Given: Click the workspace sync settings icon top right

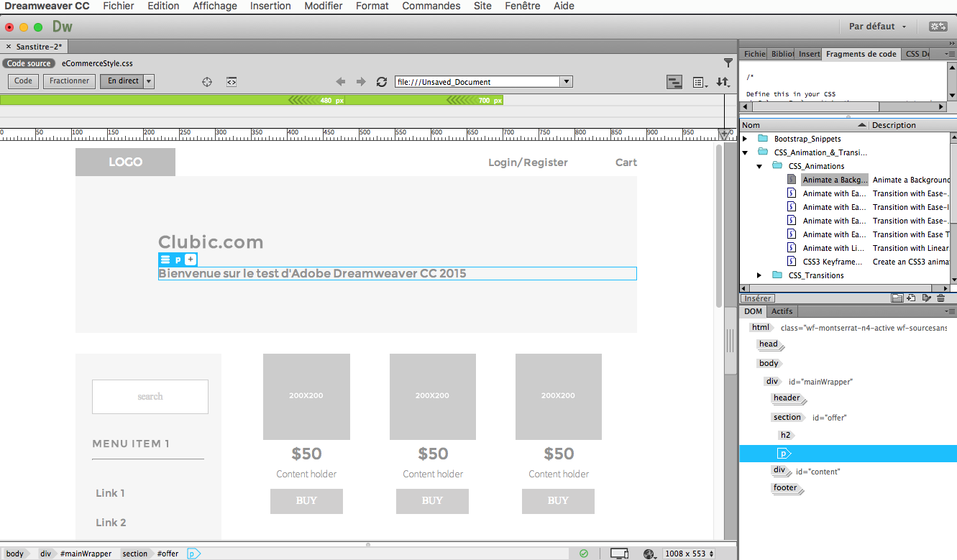Looking at the screenshot, I should tap(938, 27).
